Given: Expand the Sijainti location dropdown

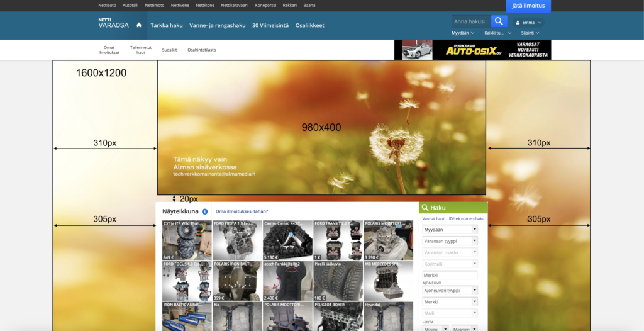Looking at the screenshot, I should (530, 33).
